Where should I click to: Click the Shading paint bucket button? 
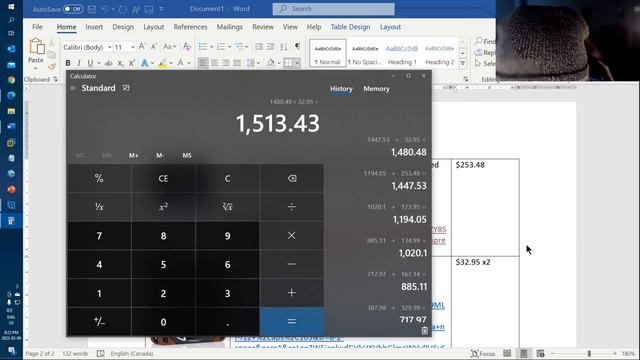click(271, 63)
